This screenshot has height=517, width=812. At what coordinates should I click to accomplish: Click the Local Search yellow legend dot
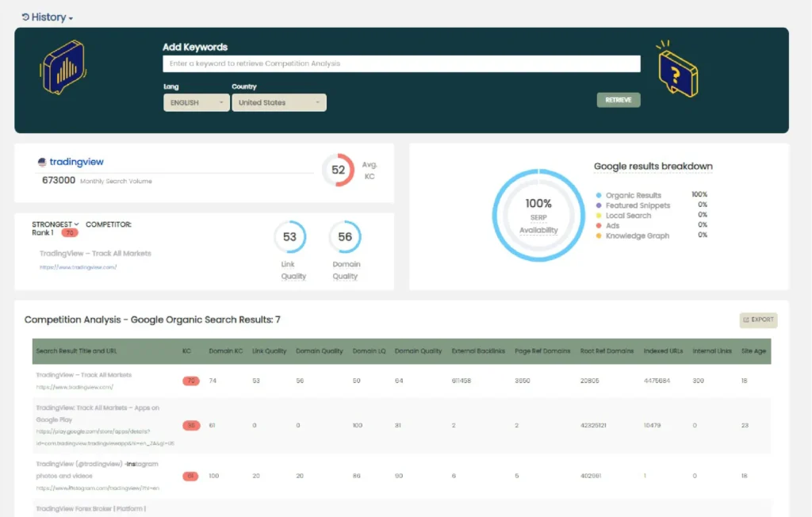point(599,216)
